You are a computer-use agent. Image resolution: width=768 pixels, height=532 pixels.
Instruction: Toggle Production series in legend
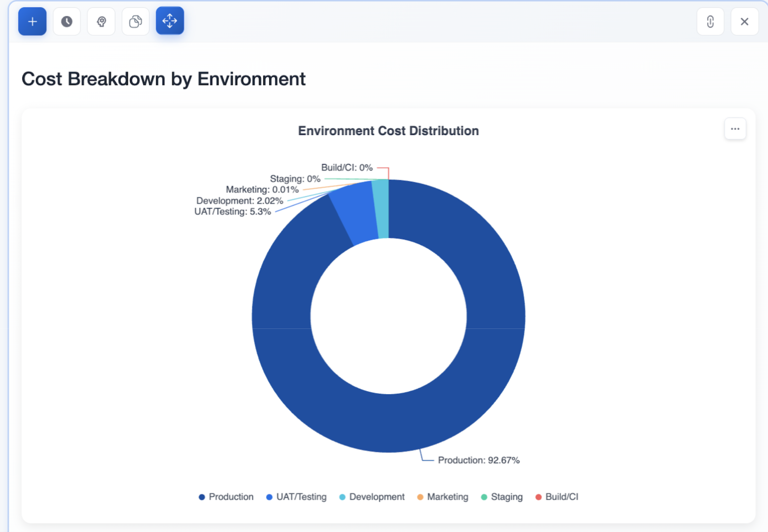point(226,497)
